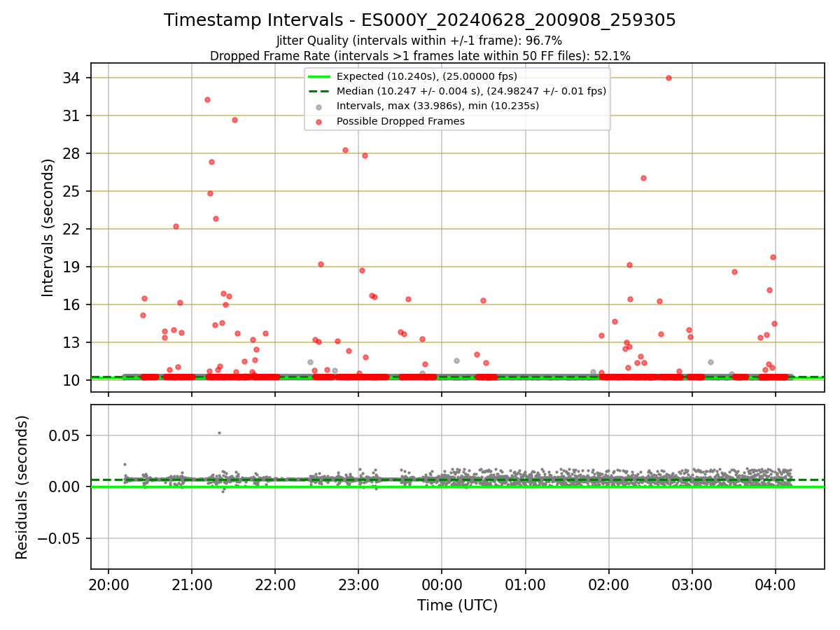Click legend entry 'Possible Dropped Frames'

pyautogui.click(x=400, y=121)
